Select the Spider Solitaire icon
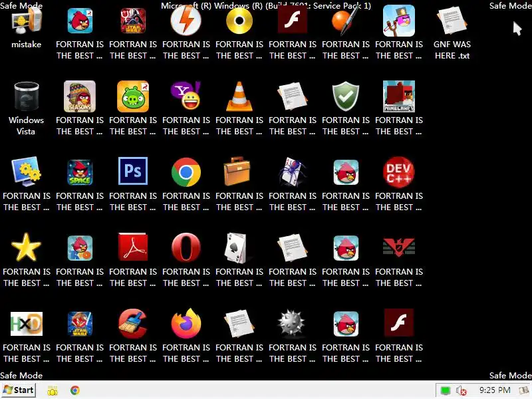The image size is (532, 399). pyautogui.click(x=292, y=172)
